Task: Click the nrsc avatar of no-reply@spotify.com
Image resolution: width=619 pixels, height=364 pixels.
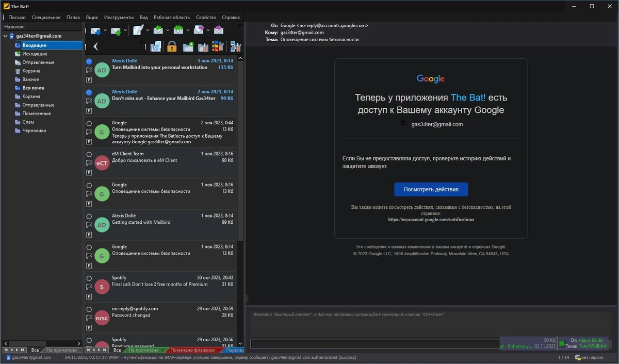Action: pos(102,318)
